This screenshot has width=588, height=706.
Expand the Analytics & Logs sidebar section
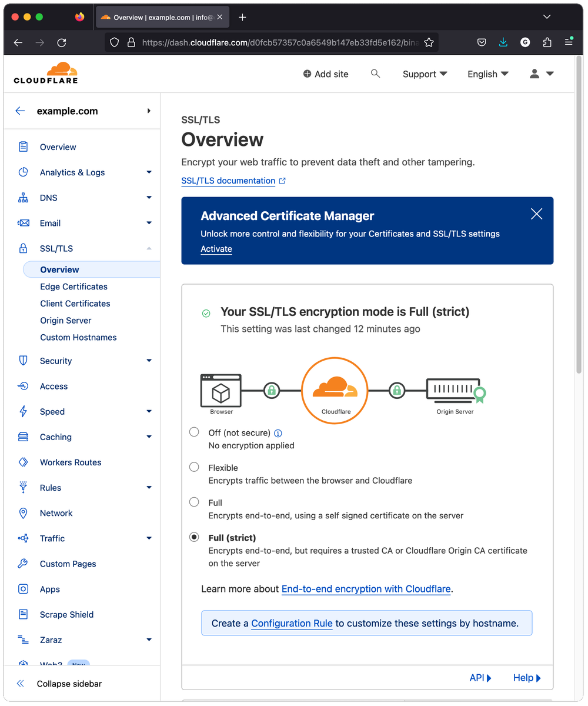click(149, 172)
